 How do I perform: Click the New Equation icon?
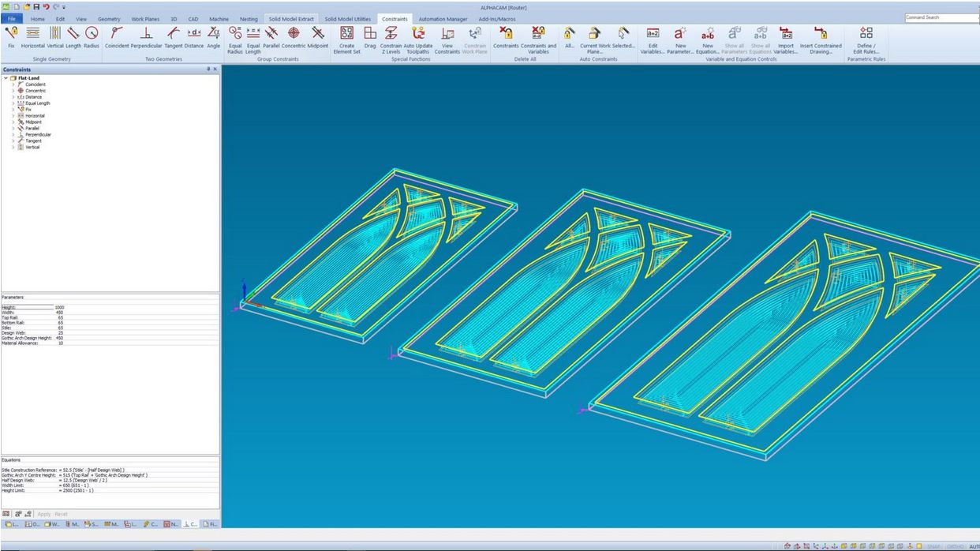tap(708, 36)
